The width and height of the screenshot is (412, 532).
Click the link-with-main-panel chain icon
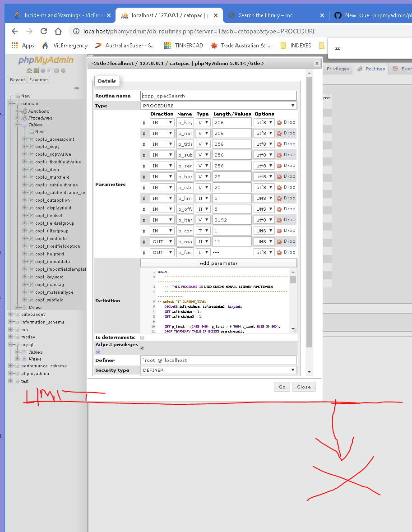click(x=77, y=88)
